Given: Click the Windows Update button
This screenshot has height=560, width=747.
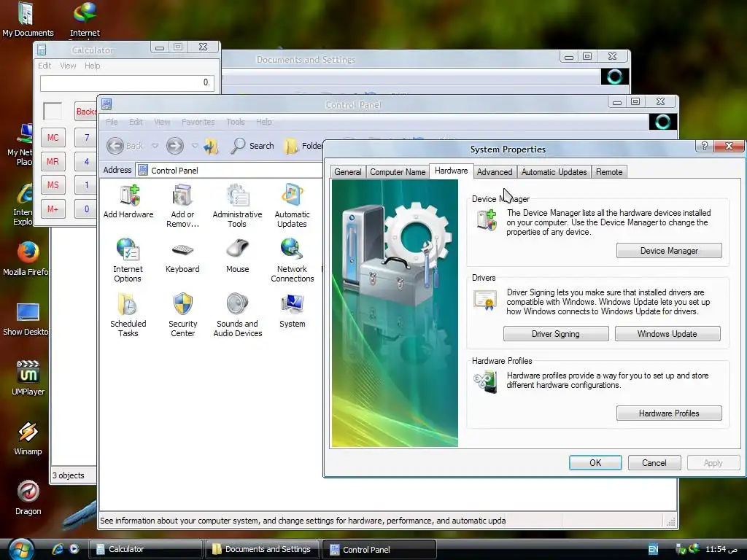Looking at the screenshot, I should pyautogui.click(x=667, y=334).
